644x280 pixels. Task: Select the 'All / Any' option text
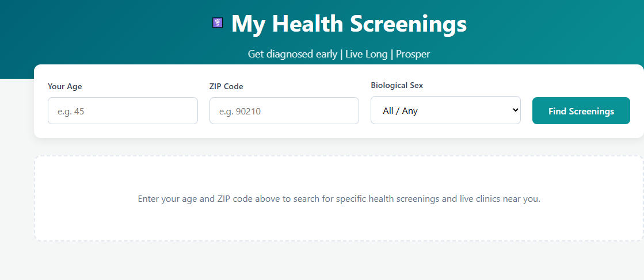click(399, 111)
